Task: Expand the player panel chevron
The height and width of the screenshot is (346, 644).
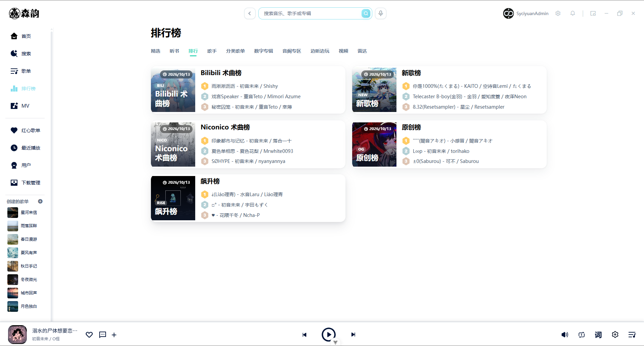Action: 335,343
